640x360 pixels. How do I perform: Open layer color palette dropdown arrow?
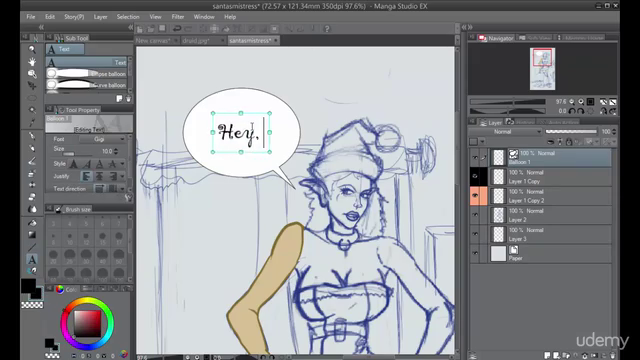click(482, 142)
